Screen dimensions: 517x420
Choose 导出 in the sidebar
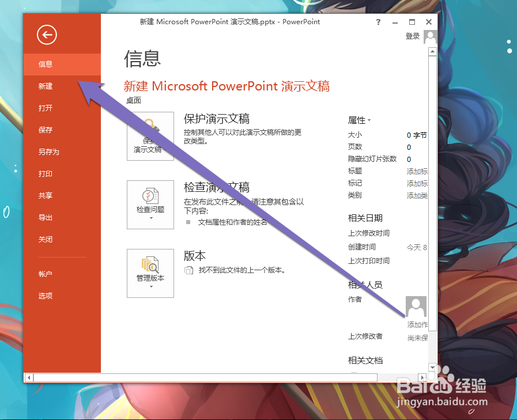tap(62, 218)
